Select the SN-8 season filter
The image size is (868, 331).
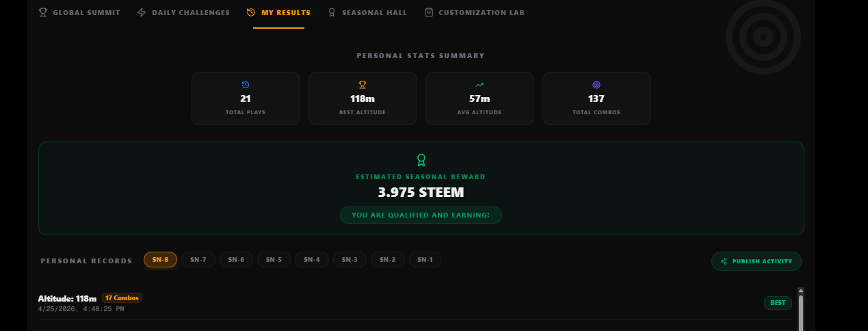pyautogui.click(x=160, y=260)
